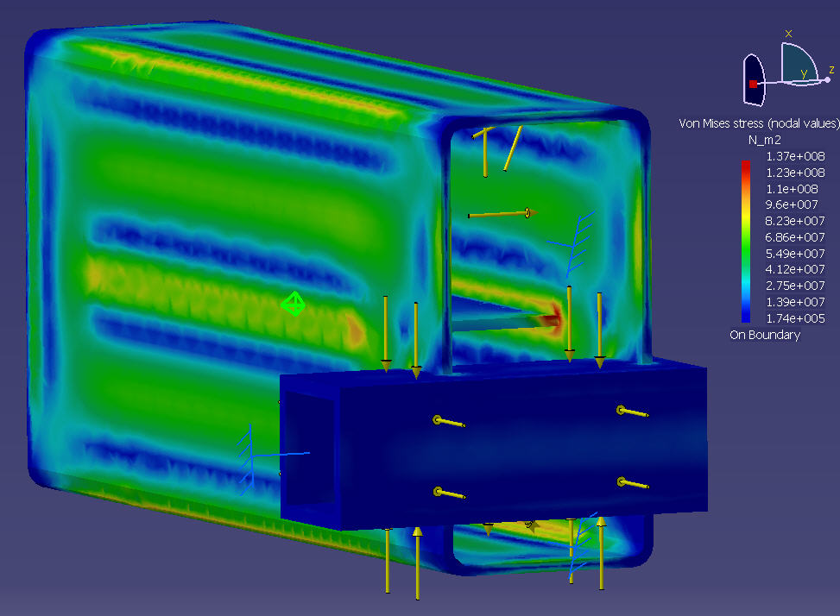Select the clamp symbol inside the upper tube opening

(572, 237)
